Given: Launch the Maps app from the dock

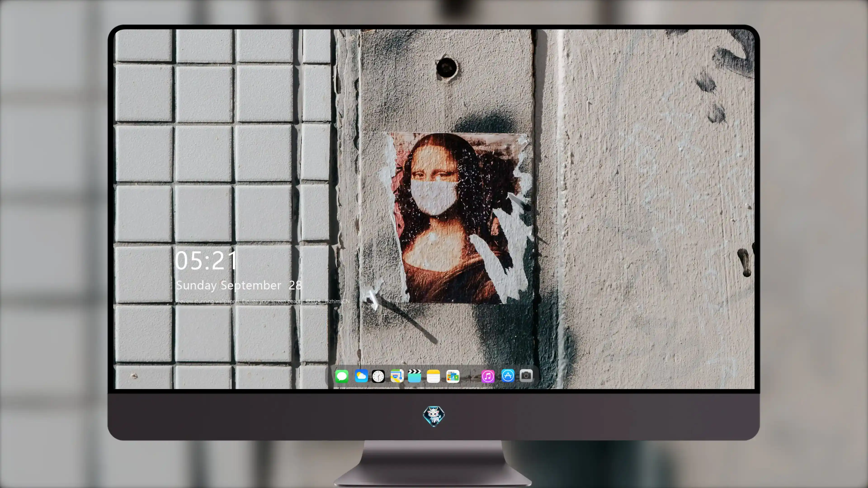Looking at the screenshot, I should (x=397, y=376).
